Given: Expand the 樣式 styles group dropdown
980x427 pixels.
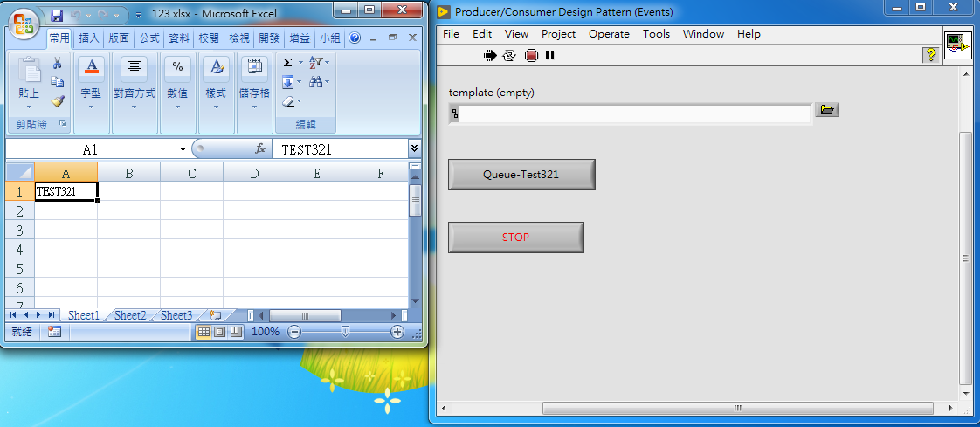Looking at the screenshot, I should pyautogui.click(x=217, y=107).
